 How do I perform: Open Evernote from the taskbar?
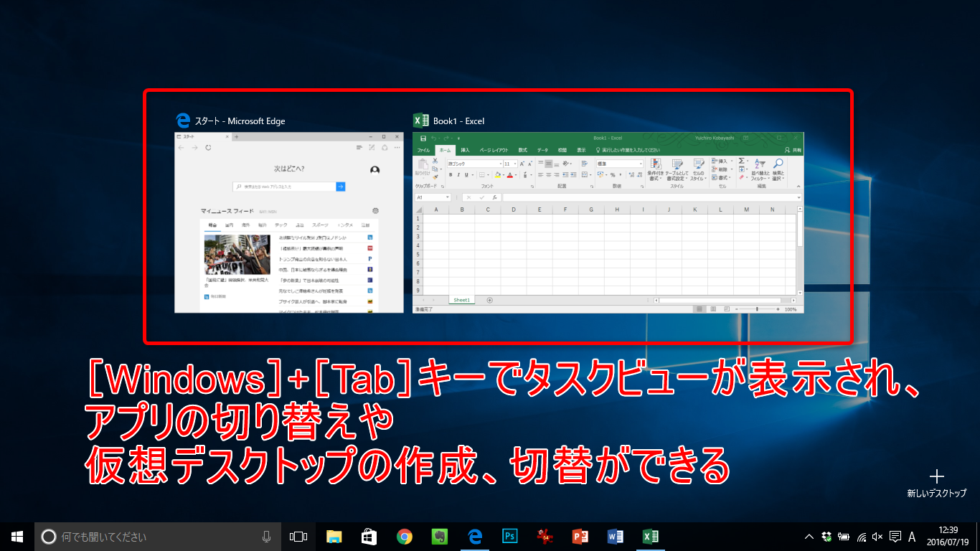pos(439,536)
